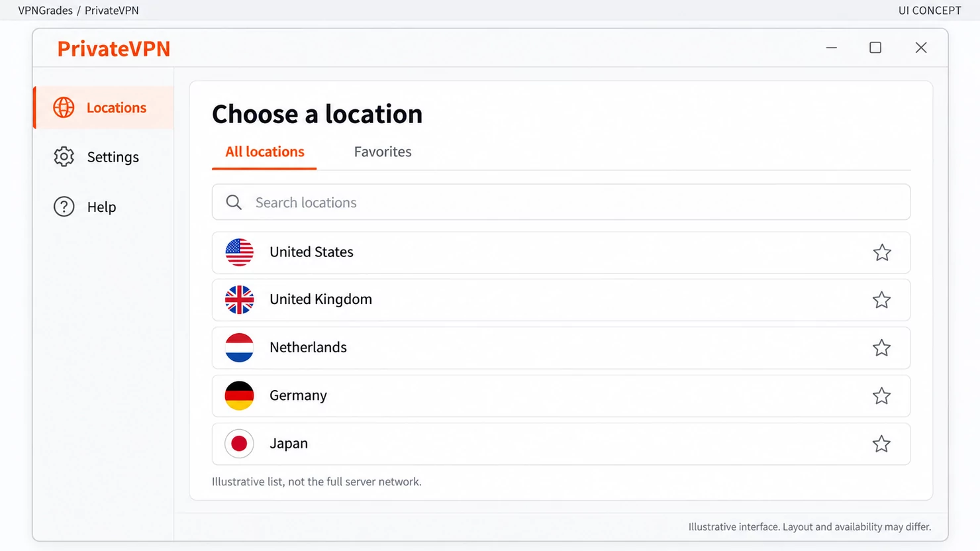Select the Japan text entry

(x=289, y=443)
